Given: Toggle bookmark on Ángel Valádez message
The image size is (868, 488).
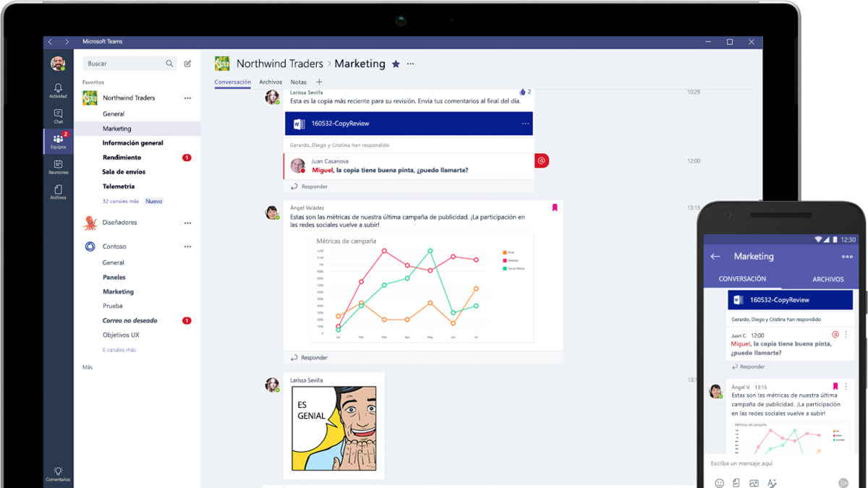Looking at the screenshot, I should [x=555, y=207].
